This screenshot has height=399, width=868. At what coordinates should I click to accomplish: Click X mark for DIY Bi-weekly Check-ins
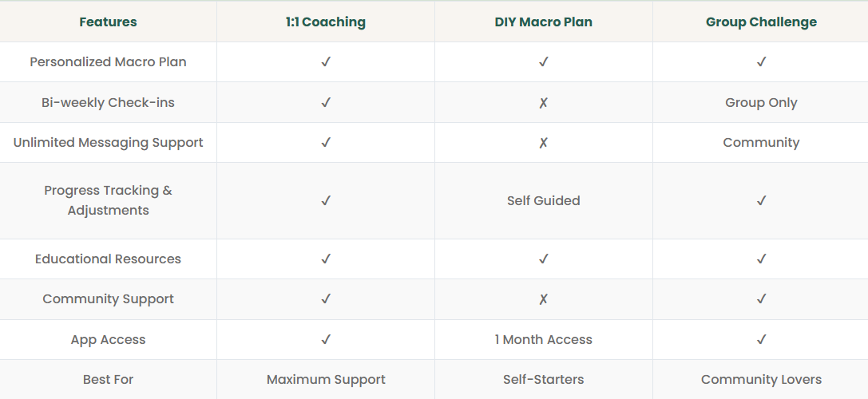click(x=544, y=103)
